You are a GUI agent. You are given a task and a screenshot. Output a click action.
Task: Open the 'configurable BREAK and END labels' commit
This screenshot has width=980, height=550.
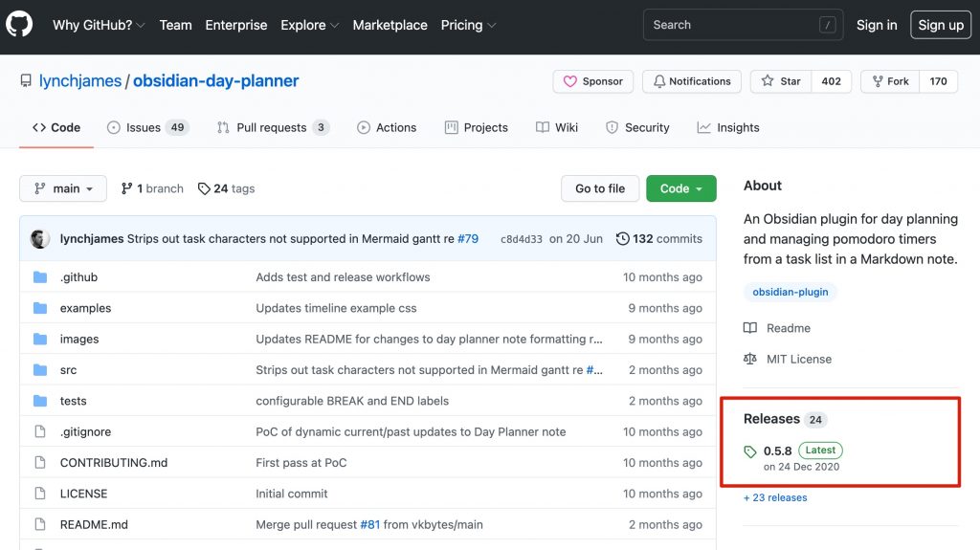point(352,401)
